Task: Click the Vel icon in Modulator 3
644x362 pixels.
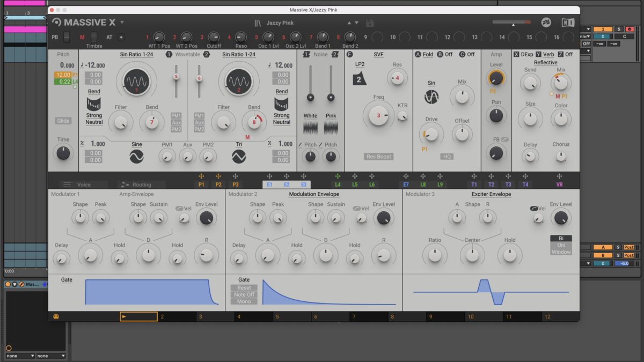Action: pos(533,208)
